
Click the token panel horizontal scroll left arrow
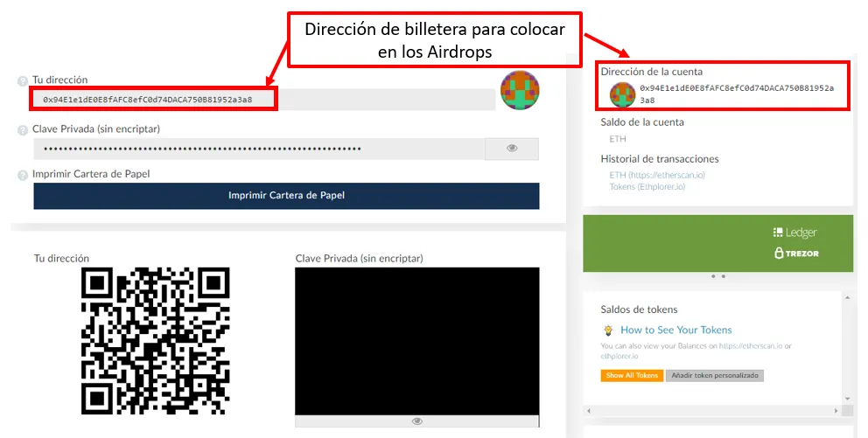pyautogui.click(x=589, y=411)
